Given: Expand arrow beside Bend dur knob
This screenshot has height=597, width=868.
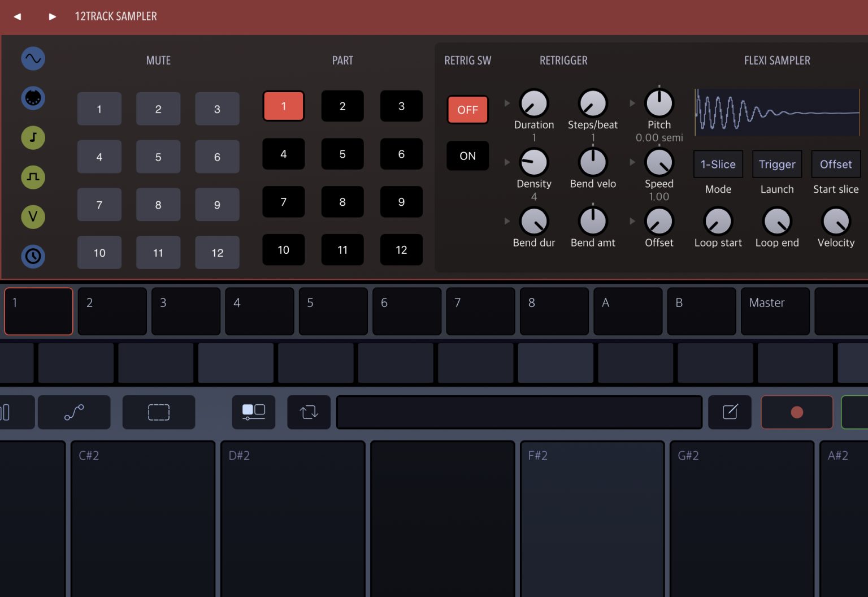Looking at the screenshot, I should pos(507,221).
